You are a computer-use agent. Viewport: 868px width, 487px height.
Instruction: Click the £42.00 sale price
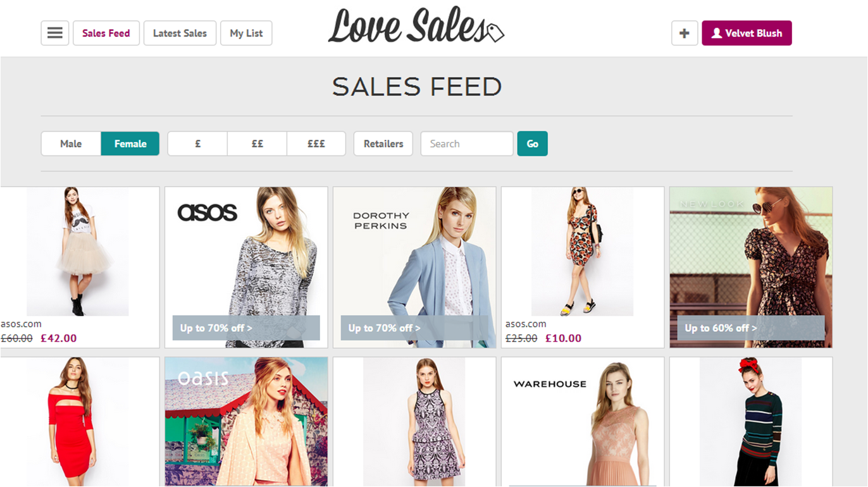[59, 338]
